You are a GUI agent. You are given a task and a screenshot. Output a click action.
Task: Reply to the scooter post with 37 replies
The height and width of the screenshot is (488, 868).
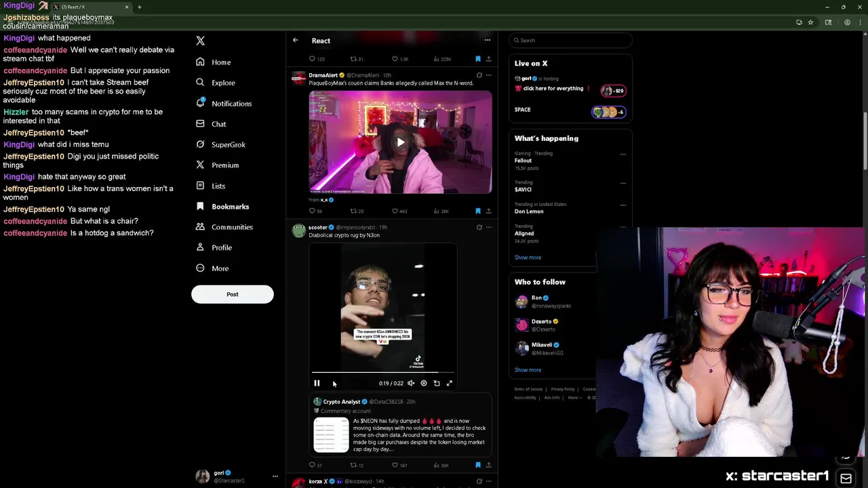click(316, 465)
